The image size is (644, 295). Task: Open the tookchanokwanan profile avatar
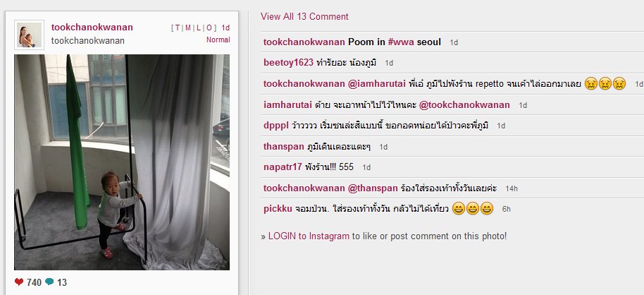click(x=29, y=35)
